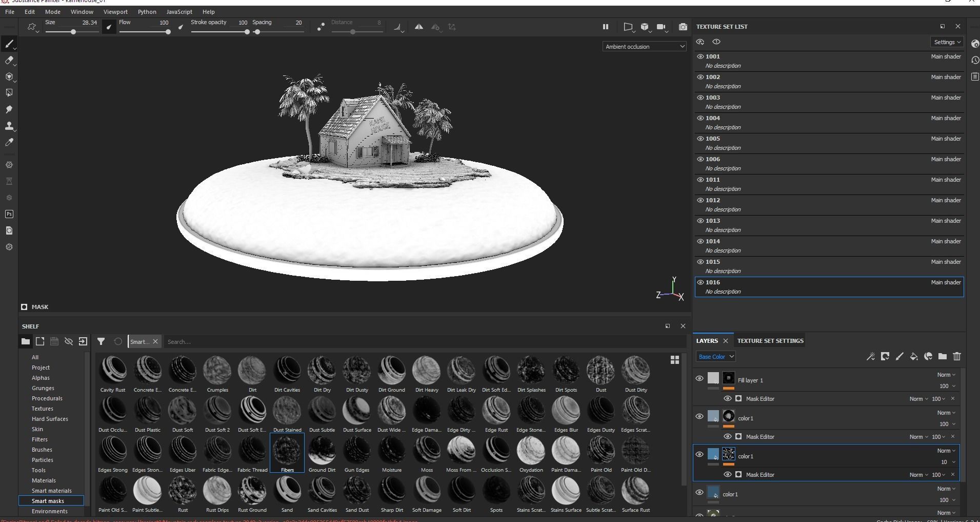
Task: Open the Viewport menu
Action: tap(115, 11)
